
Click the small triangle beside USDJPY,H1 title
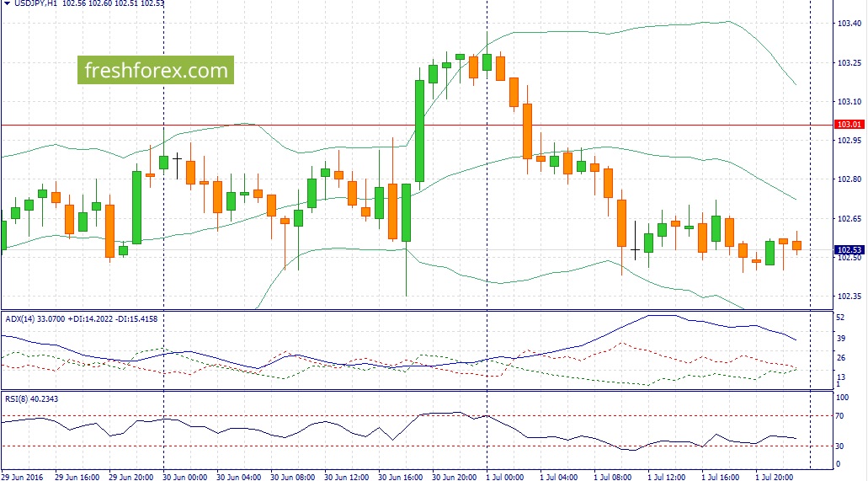6,4
